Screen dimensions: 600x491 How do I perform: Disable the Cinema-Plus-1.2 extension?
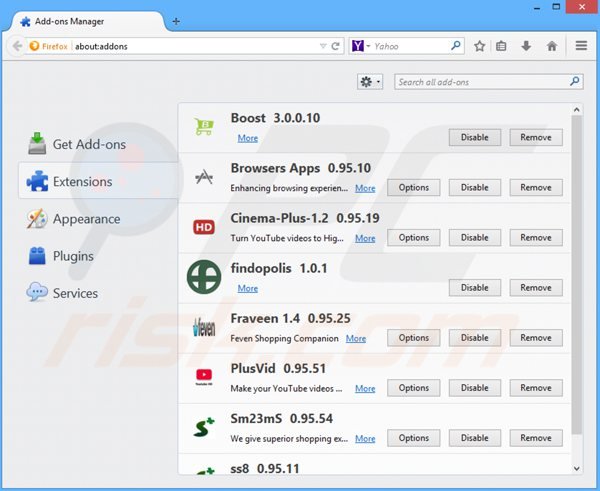tap(474, 238)
